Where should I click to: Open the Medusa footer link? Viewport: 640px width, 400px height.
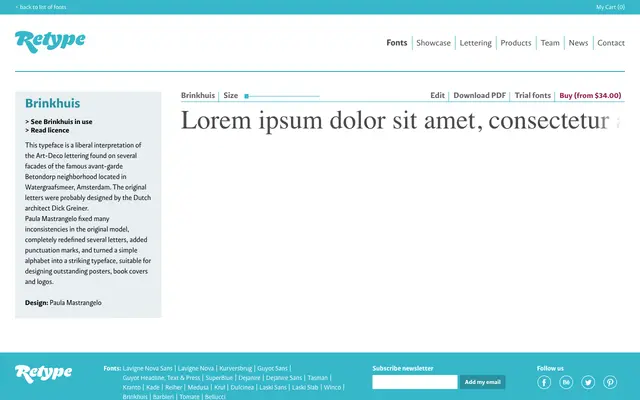pos(198,387)
